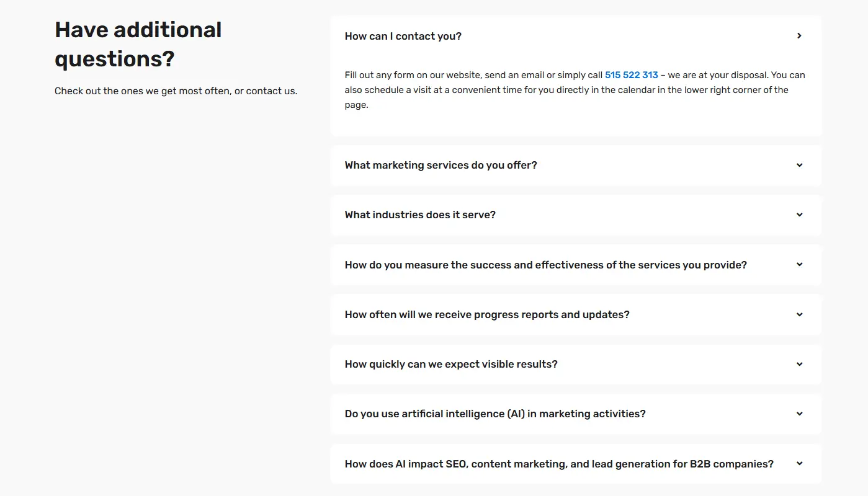The width and height of the screenshot is (868, 496).
Task: Open the chevron next to 'How often will we receive progress reports'
Action: pyautogui.click(x=799, y=314)
